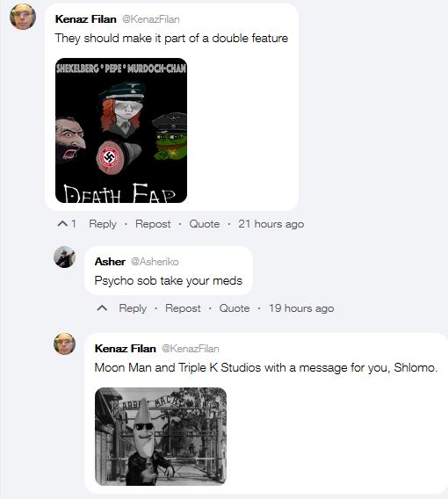The width and height of the screenshot is (448, 499).
Task: Reply to Asher's comment
Action: click(133, 308)
